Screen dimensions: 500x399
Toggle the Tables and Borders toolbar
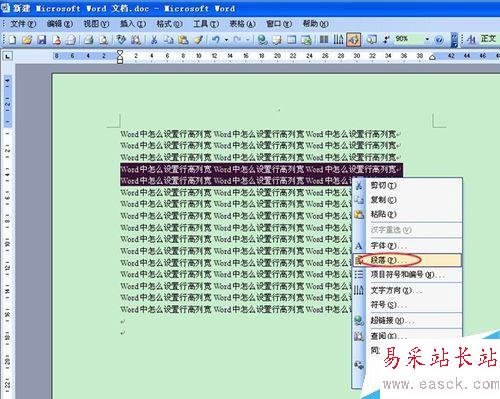[x=277, y=40]
